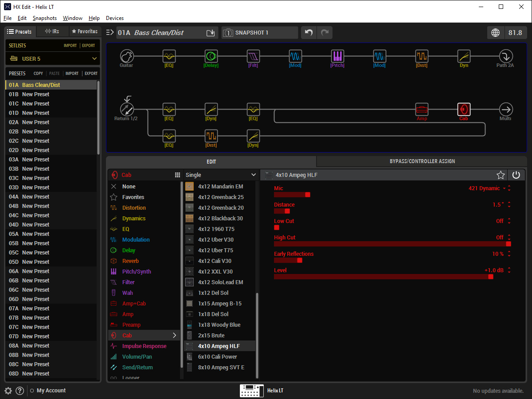This screenshot has height=399, width=532.
Task: Select the Filter block on Path 1
Action: tap(253, 56)
